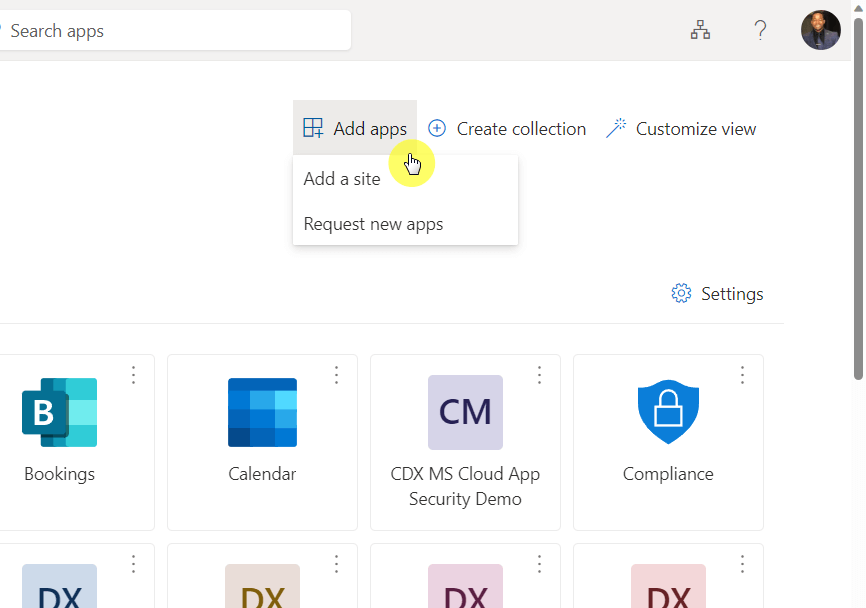Open the Help question mark icon
Viewport: 866px width, 608px height.
click(x=761, y=30)
